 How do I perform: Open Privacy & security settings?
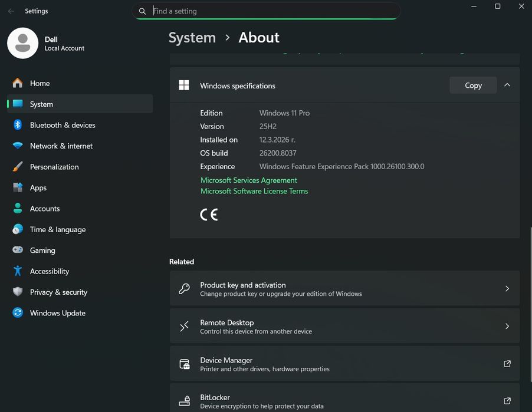[80, 292]
